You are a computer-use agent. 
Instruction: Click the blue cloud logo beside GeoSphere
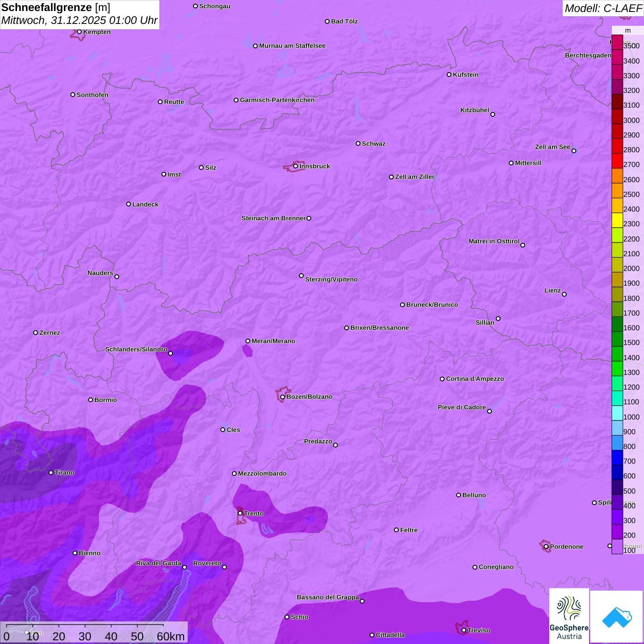(617, 617)
